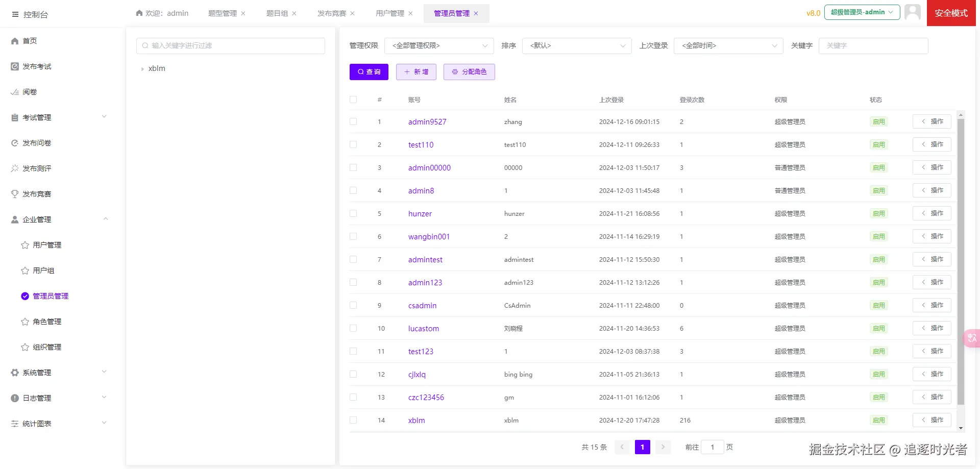Select the hunzer row checkbox
This screenshot has height=469, width=980.
(353, 213)
